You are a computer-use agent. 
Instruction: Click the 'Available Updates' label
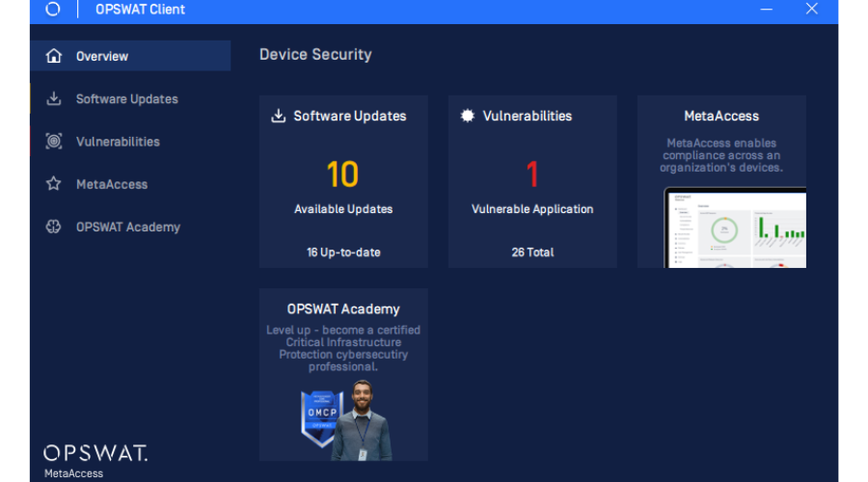click(343, 209)
